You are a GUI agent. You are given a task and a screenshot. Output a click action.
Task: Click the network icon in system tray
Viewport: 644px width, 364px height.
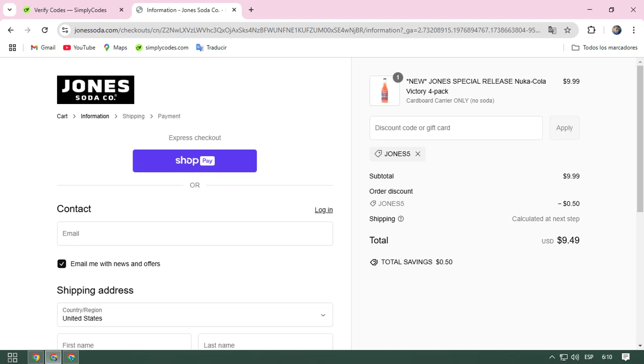click(564, 357)
